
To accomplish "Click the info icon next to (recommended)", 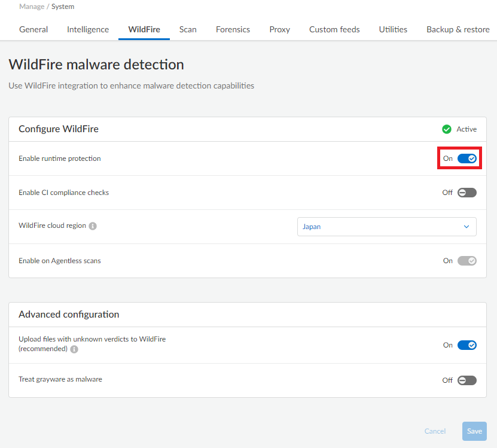I will [x=74, y=349].
